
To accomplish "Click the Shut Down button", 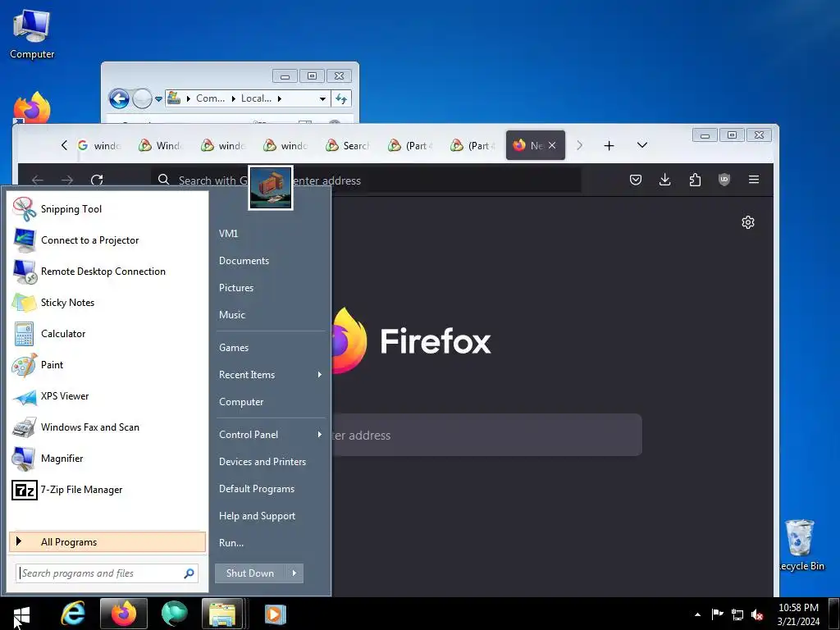I will pos(250,573).
